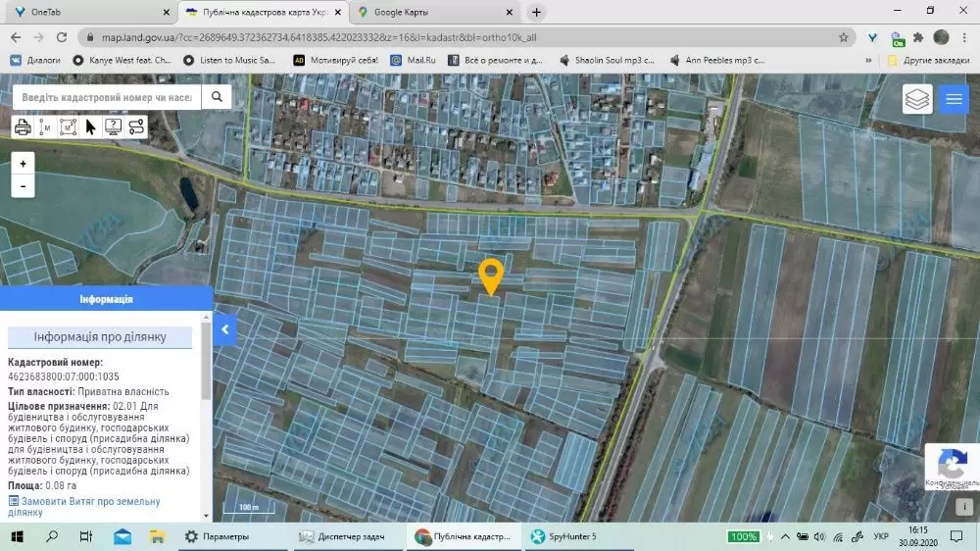This screenshot has height=551, width=980.
Task: Click the cadastral number search field
Action: coord(107,97)
